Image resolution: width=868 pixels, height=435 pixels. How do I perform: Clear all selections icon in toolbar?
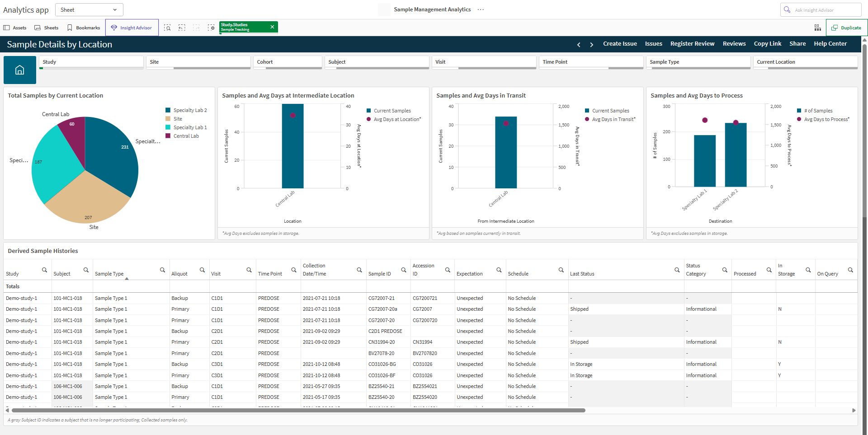pos(211,28)
